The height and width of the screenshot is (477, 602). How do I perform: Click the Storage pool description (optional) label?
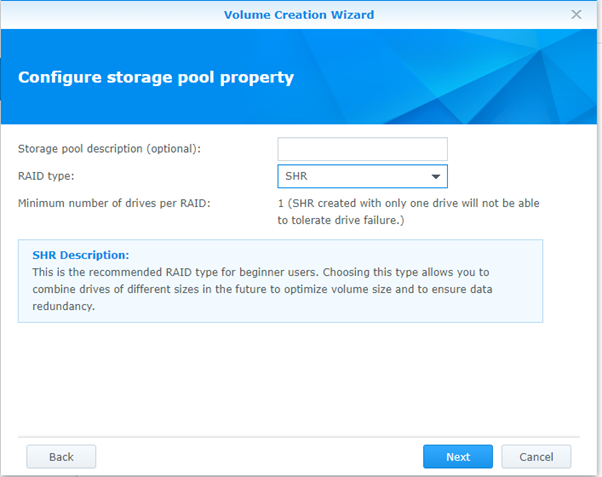point(109,149)
